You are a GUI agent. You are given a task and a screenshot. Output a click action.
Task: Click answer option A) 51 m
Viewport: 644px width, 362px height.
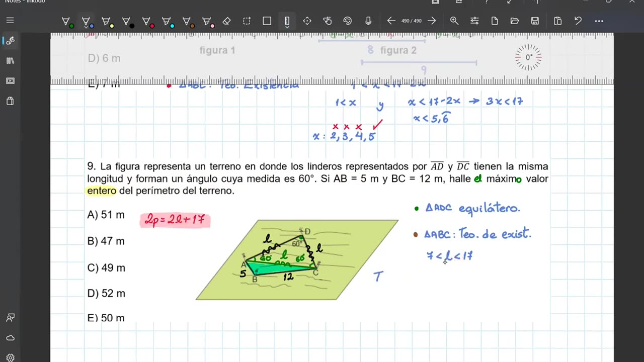coord(106,215)
